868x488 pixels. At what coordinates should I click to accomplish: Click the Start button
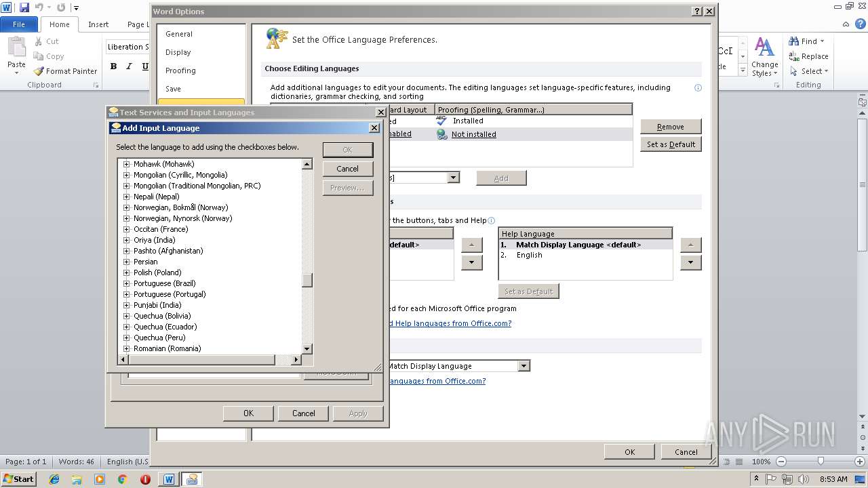click(x=18, y=479)
